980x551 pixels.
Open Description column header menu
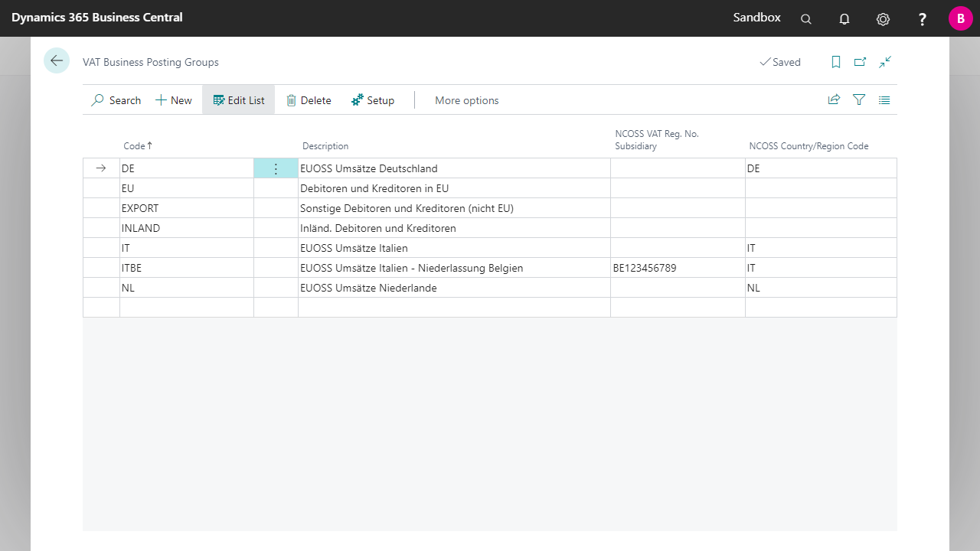[x=325, y=145]
